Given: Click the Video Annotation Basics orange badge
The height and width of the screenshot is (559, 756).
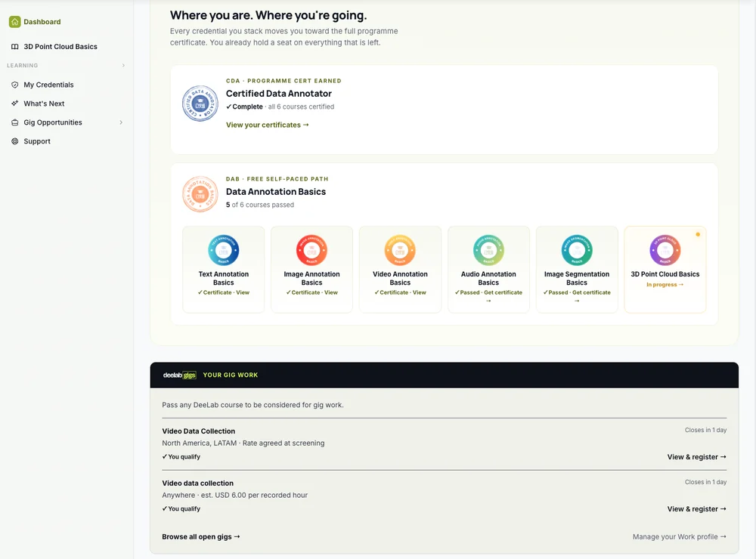Looking at the screenshot, I should [x=400, y=250].
